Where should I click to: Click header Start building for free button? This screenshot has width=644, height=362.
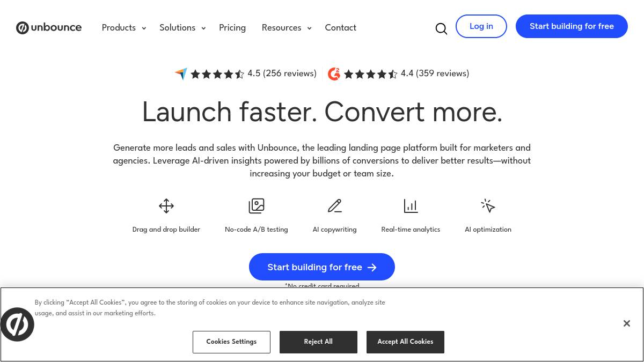(572, 26)
